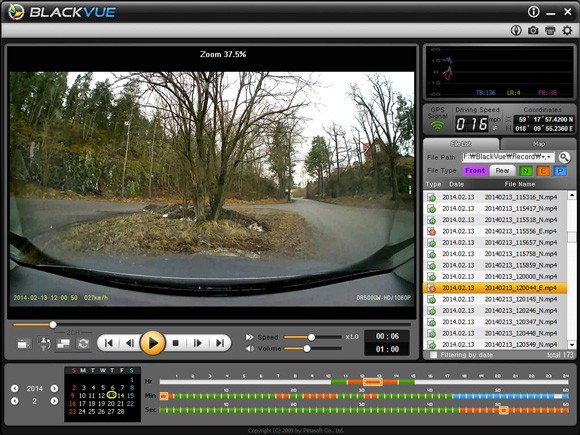This screenshot has height=435, width=580.
Task: Jump to the previous file
Action: (109, 343)
